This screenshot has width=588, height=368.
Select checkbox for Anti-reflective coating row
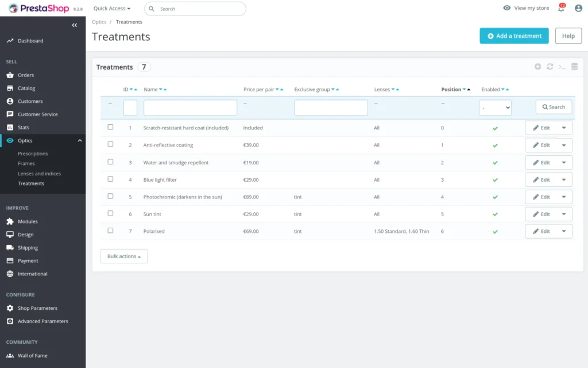point(110,144)
